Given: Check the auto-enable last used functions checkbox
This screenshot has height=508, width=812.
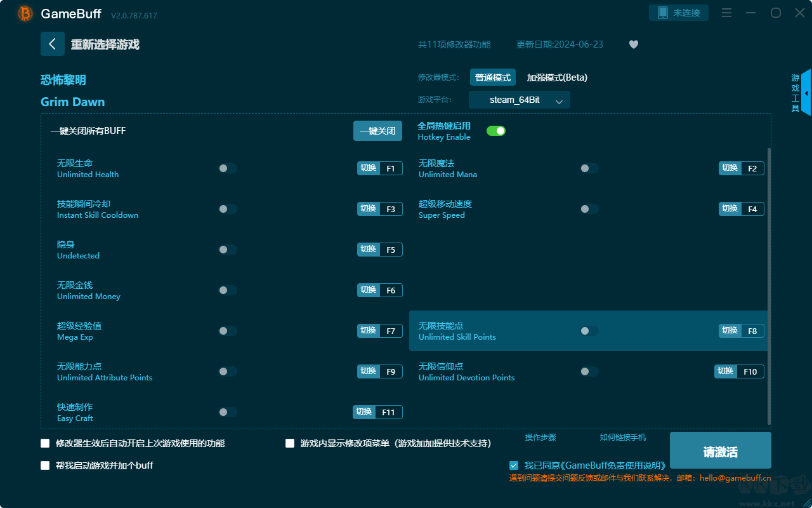Looking at the screenshot, I should point(45,443).
